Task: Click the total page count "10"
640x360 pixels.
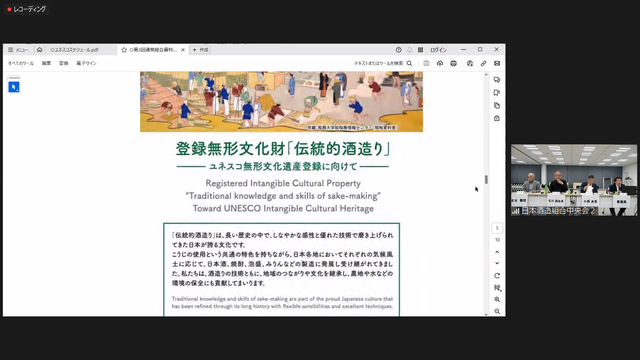Action: [x=497, y=240]
